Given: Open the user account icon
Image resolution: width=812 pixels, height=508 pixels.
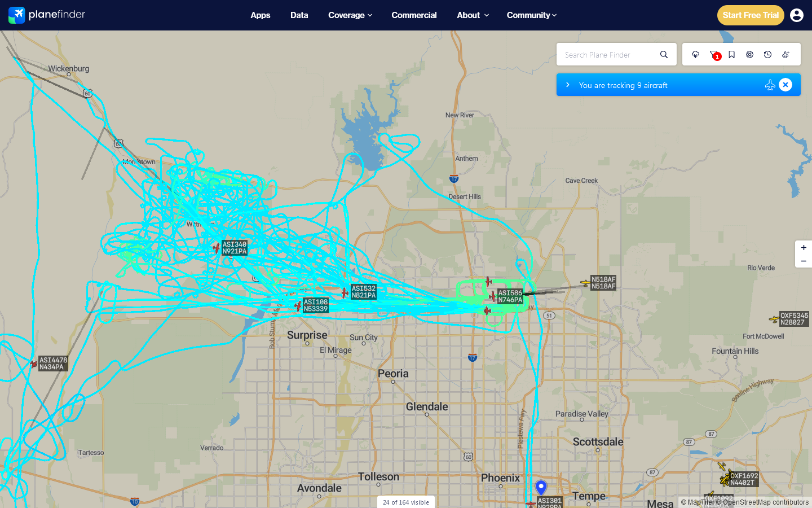Looking at the screenshot, I should pyautogui.click(x=797, y=15).
